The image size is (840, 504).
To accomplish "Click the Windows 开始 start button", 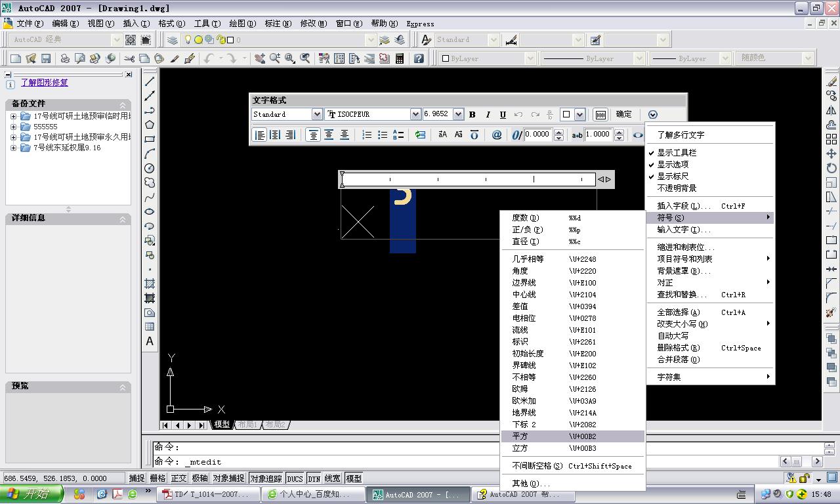I will (x=31, y=494).
